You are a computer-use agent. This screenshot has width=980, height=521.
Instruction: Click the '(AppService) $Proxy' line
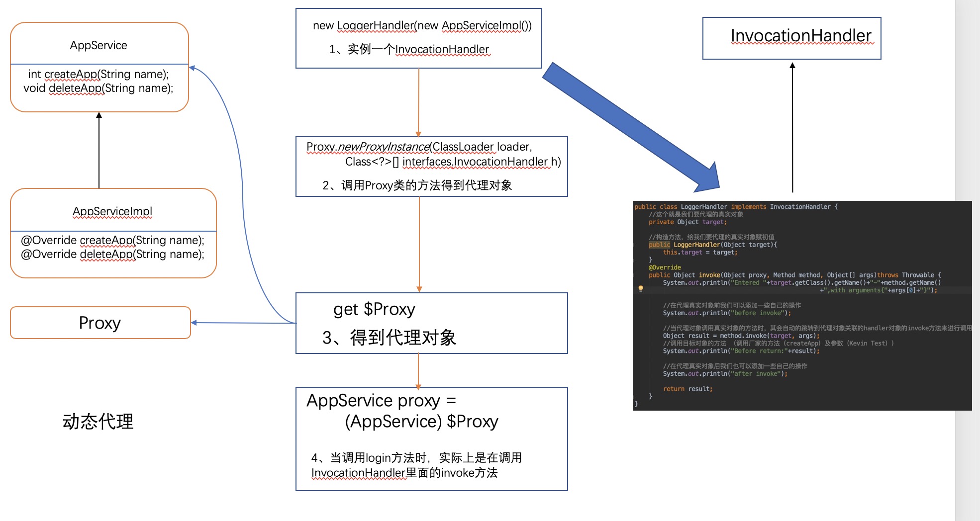[421, 422]
